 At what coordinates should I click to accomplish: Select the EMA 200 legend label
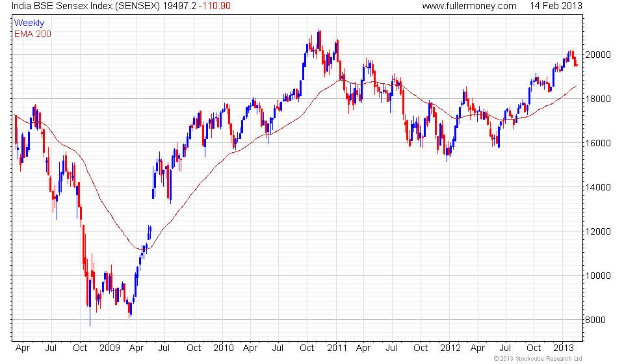pyautogui.click(x=33, y=34)
